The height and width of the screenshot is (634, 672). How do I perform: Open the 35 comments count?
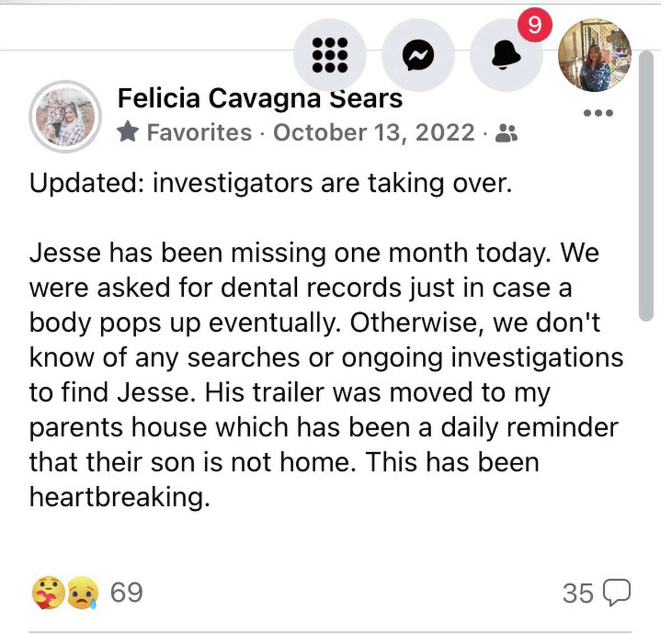tap(577, 593)
